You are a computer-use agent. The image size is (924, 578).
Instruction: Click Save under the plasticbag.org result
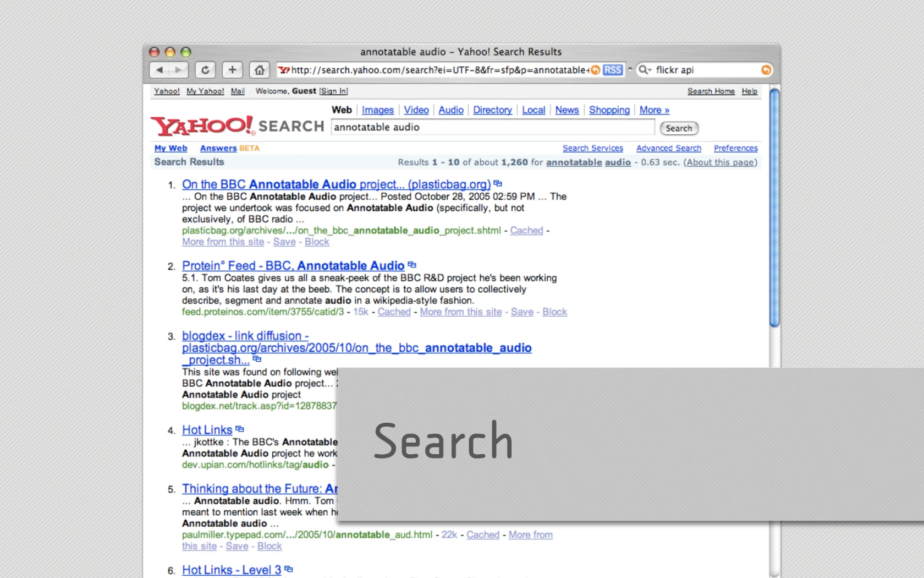[284, 242]
